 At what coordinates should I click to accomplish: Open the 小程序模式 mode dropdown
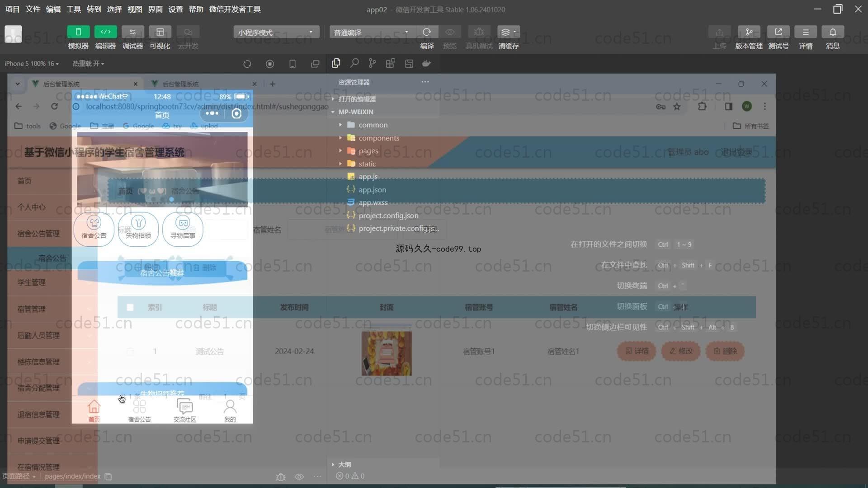click(276, 32)
